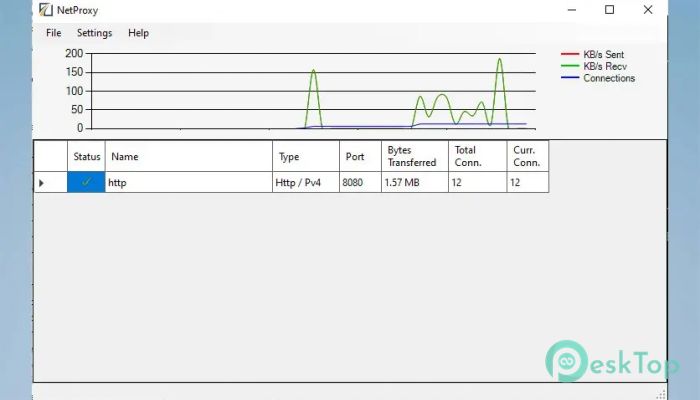Viewport: 700px width, 400px height.
Task: Select the 'http' name cell
Action: click(188, 182)
